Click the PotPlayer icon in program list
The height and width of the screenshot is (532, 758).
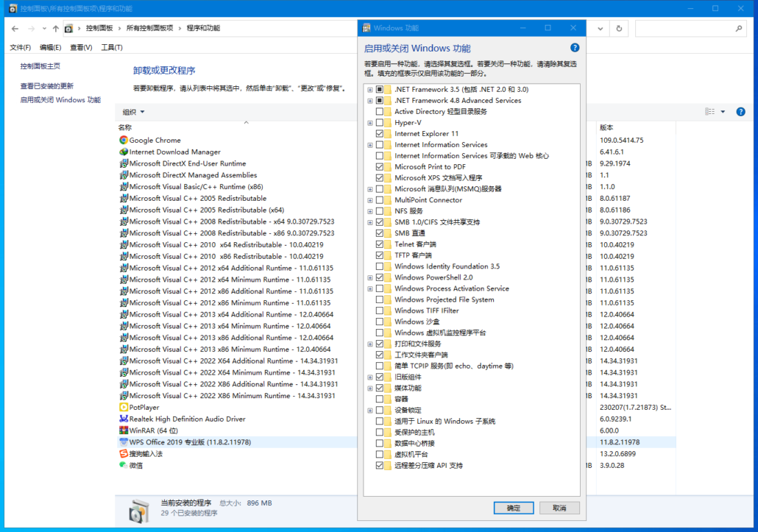tap(124, 408)
